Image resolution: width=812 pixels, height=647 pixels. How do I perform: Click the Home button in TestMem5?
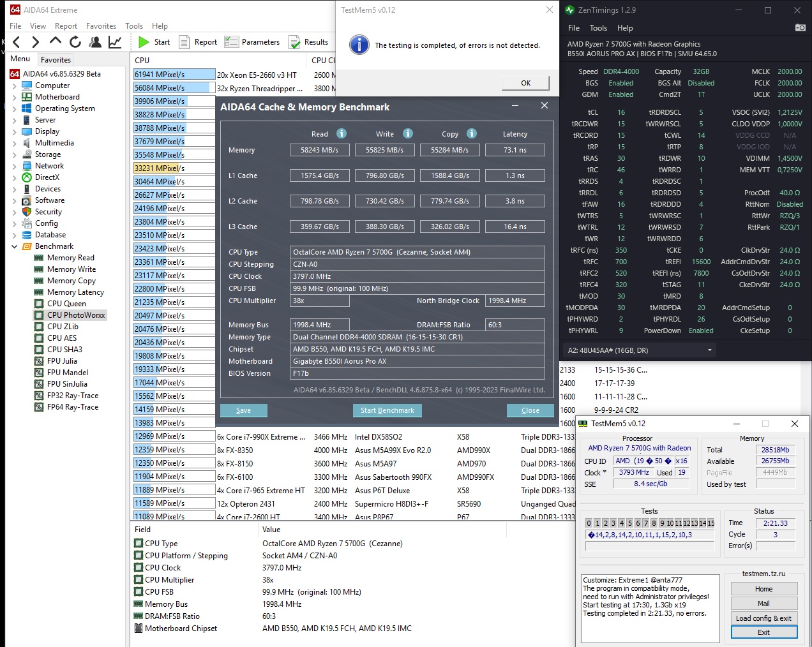point(763,589)
